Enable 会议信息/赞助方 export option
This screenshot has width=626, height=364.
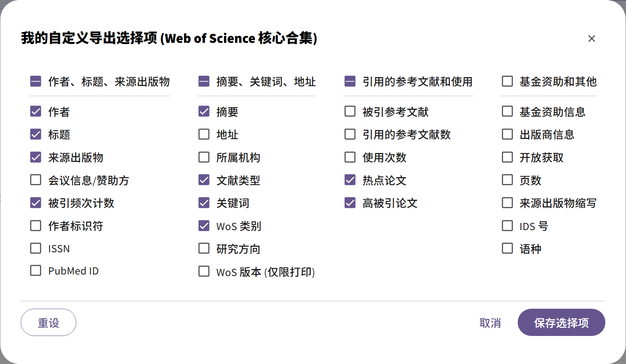point(35,180)
